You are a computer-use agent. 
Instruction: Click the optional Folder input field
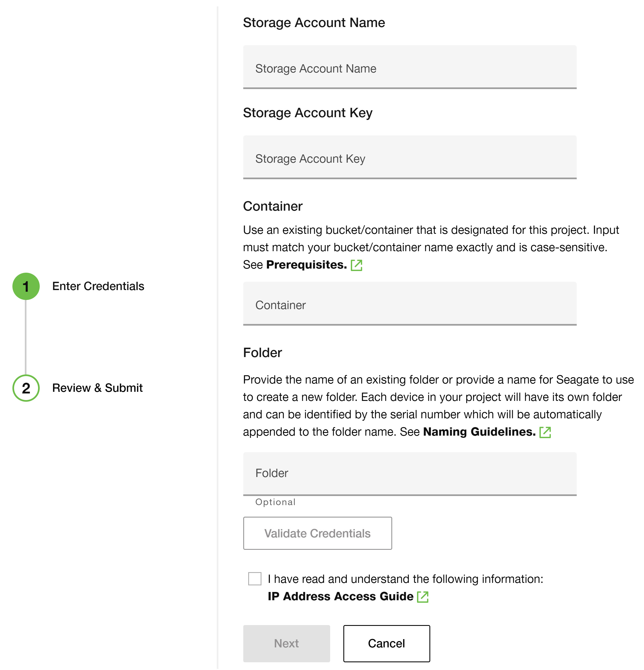click(x=409, y=472)
